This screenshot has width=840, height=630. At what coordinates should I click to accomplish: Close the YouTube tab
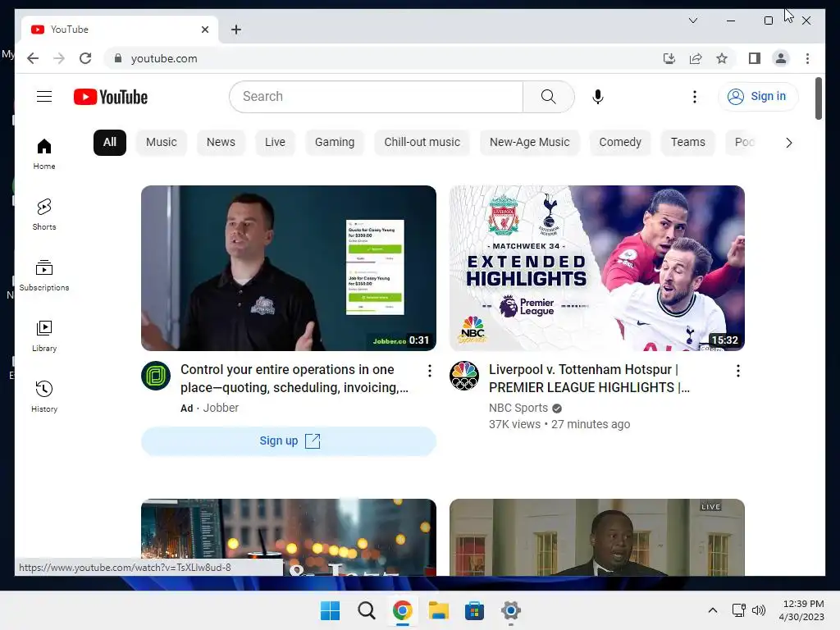tap(204, 30)
